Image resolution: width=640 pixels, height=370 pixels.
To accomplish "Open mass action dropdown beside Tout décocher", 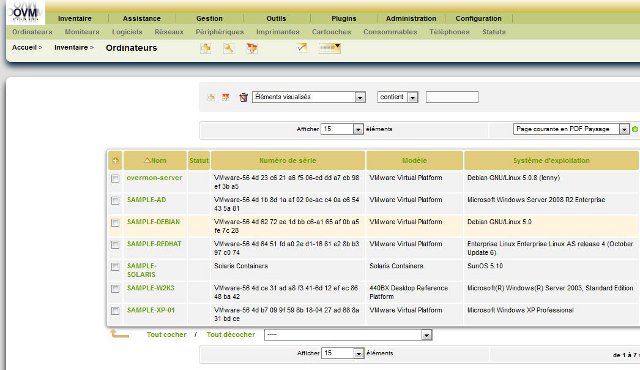I will click(348, 335).
